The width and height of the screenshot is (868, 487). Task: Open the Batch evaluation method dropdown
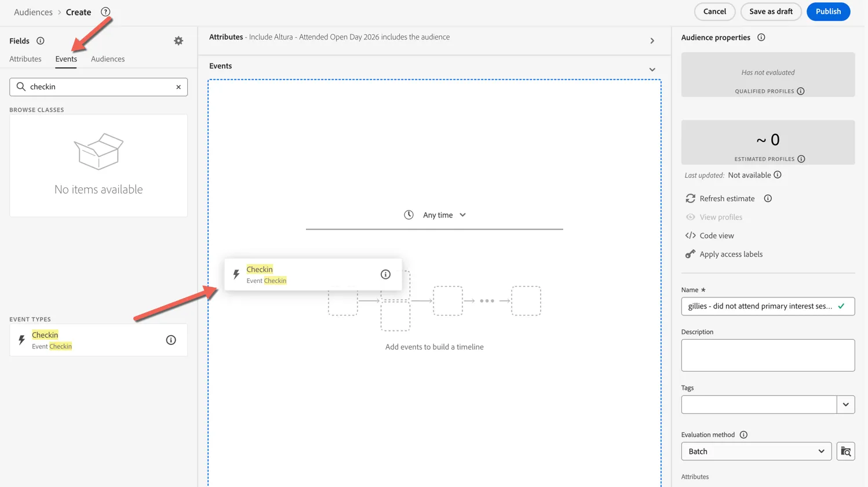click(x=756, y=451)
